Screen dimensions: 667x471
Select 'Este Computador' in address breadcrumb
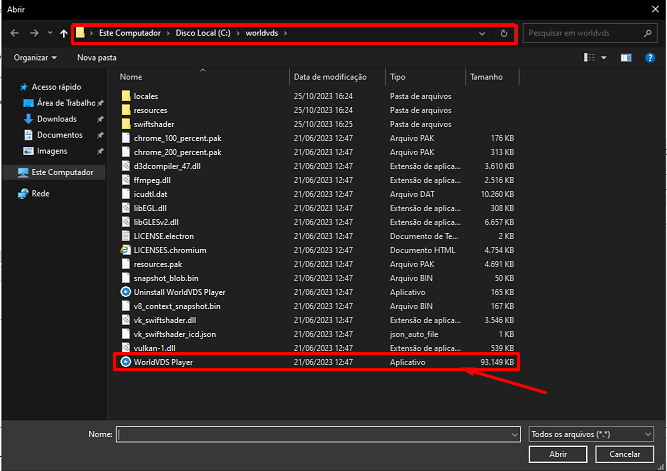[130, 33]
